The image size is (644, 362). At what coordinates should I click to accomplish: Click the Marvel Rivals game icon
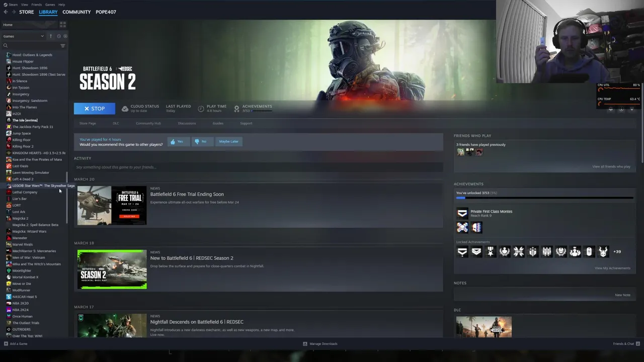tap(9, 244)
